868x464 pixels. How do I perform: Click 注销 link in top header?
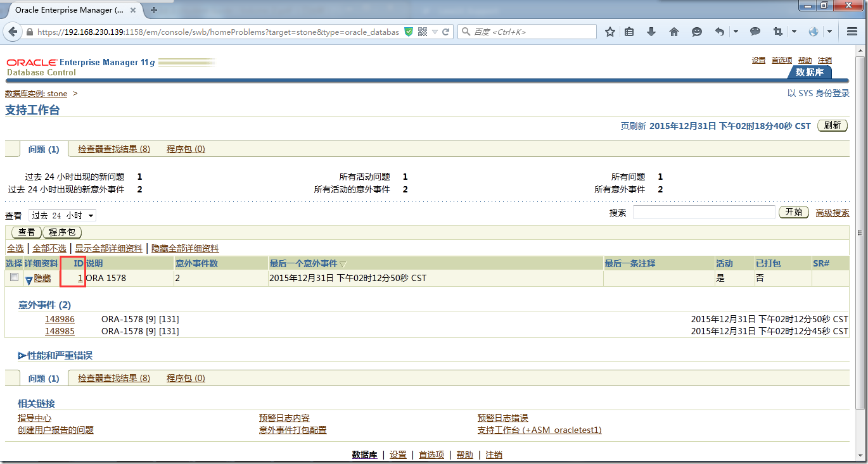tap(825, 61)
